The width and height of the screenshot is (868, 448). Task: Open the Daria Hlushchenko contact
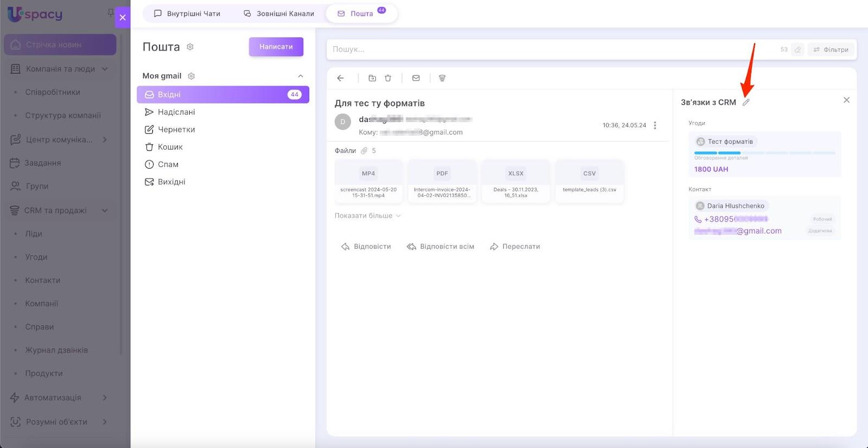tap(731, 206)
